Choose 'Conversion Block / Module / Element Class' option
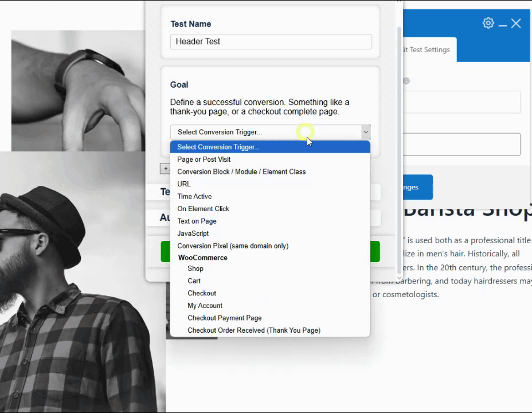This screenshot has width=532, height=413. (241, 172)
